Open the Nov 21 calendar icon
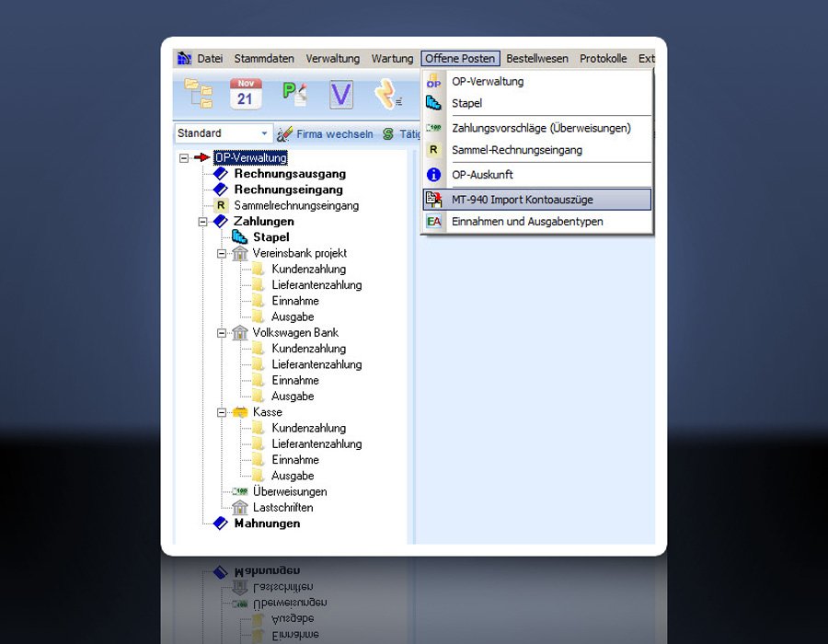 246,94
